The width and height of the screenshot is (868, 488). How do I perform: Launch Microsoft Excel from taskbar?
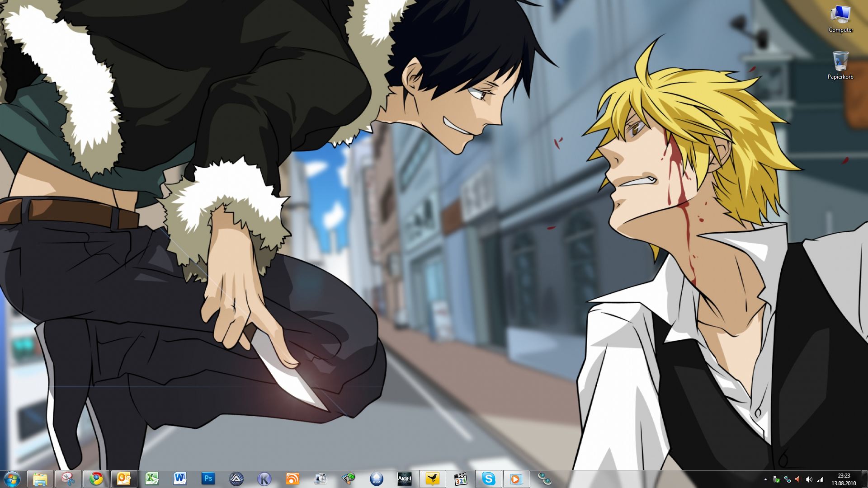(x=152, y=479)
